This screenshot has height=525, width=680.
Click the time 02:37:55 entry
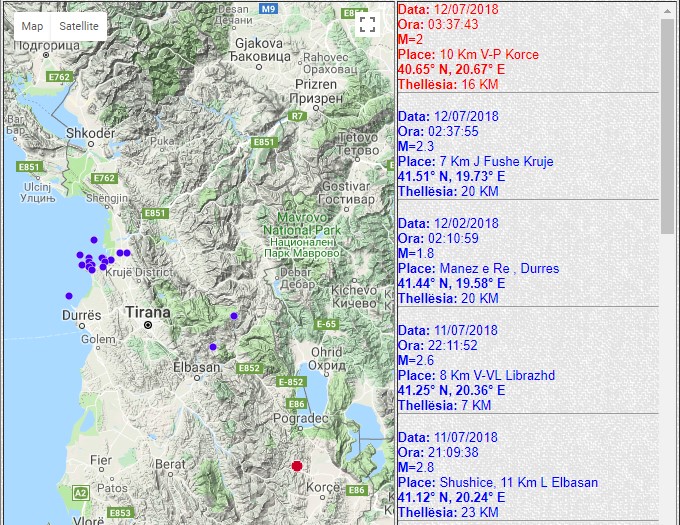[438, 131]
